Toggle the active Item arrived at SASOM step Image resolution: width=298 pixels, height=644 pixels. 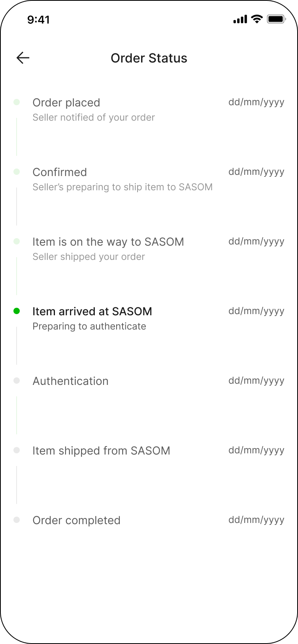(x=92, y=311)
